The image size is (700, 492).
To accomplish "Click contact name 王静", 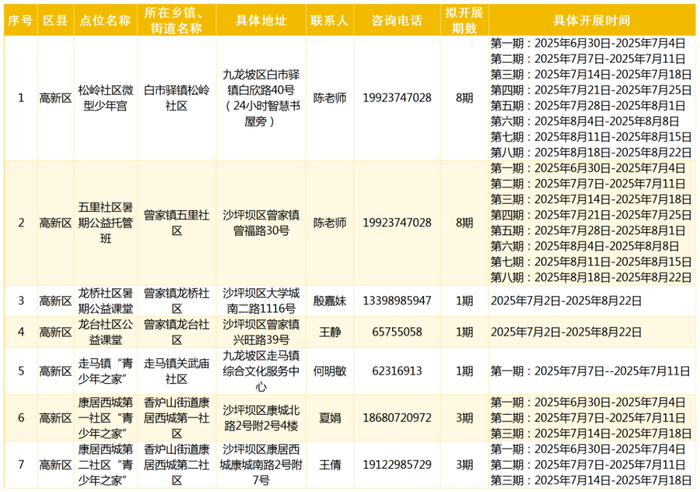I will click(330, 332).
